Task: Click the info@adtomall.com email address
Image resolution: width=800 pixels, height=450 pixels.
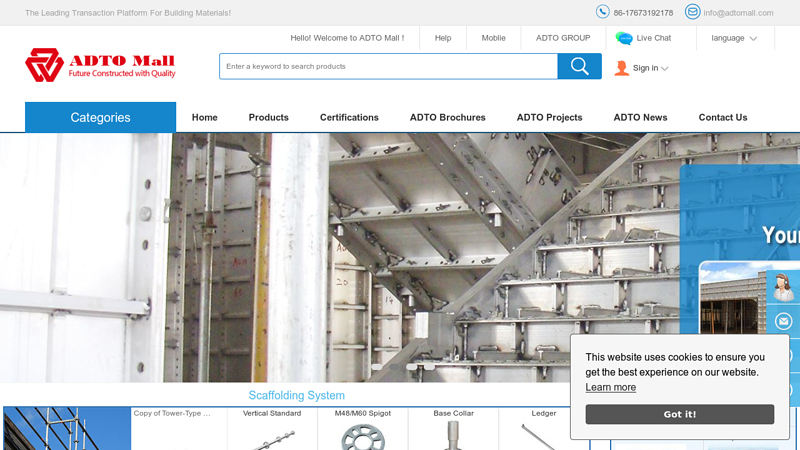Action: click(x=738, y=13)
